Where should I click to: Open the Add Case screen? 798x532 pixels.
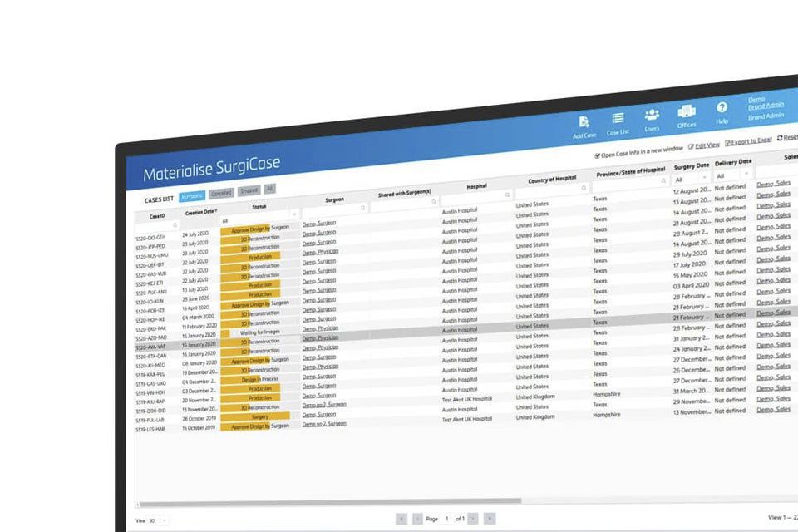click(x=584, y=121)
